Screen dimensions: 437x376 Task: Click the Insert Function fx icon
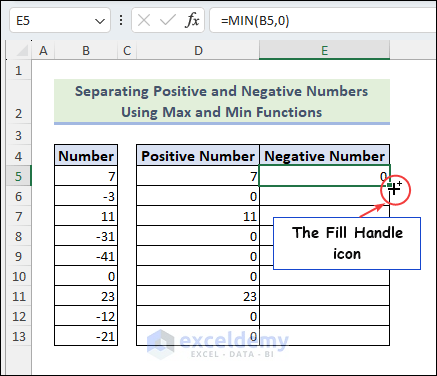192,21
